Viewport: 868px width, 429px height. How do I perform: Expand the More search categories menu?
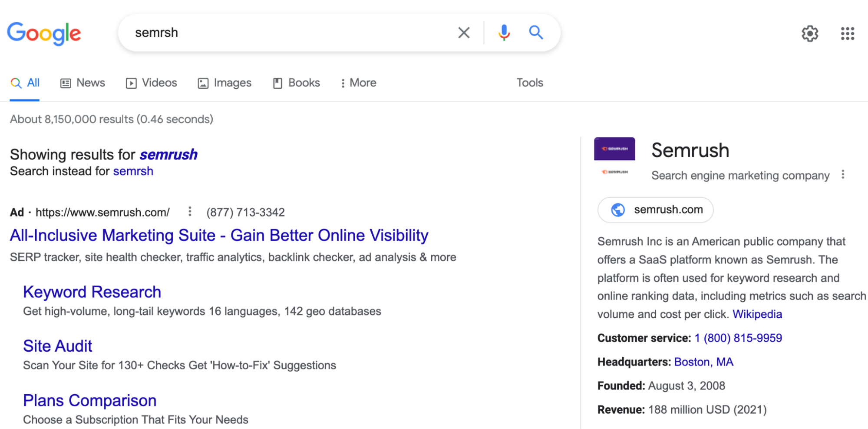[359, 83]
